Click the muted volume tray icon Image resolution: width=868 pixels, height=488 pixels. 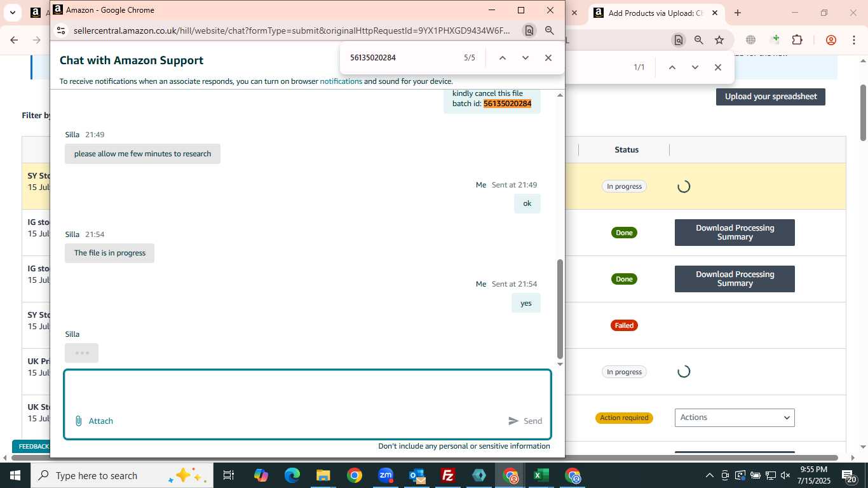785,475
